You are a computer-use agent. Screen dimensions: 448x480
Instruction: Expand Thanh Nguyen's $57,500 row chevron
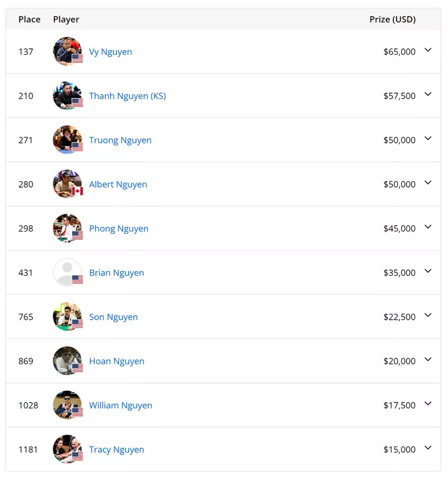(x=428, y=94)
